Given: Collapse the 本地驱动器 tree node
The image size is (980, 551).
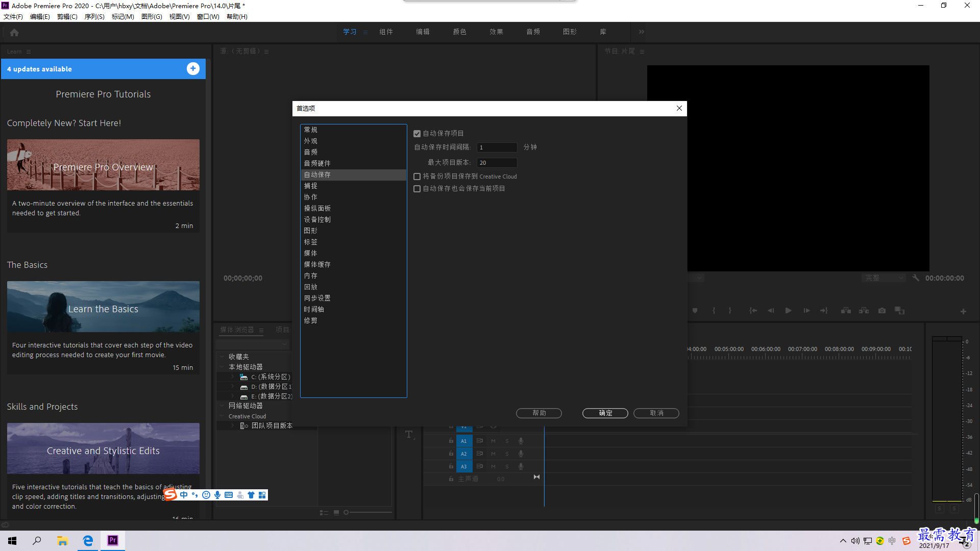Looking at the screenshot, I should point(222,367).
